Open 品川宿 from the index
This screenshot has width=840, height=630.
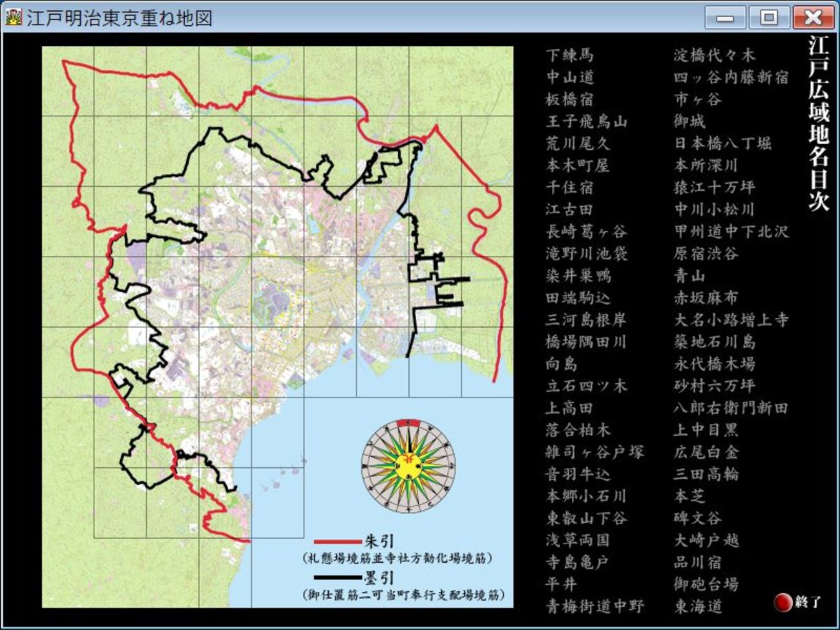tap(698, 562)
